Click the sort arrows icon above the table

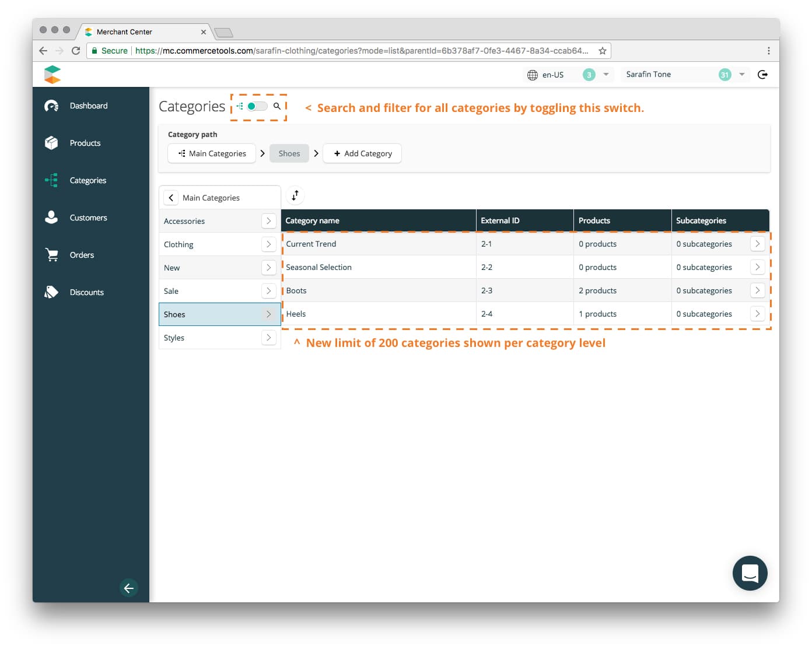295,195
